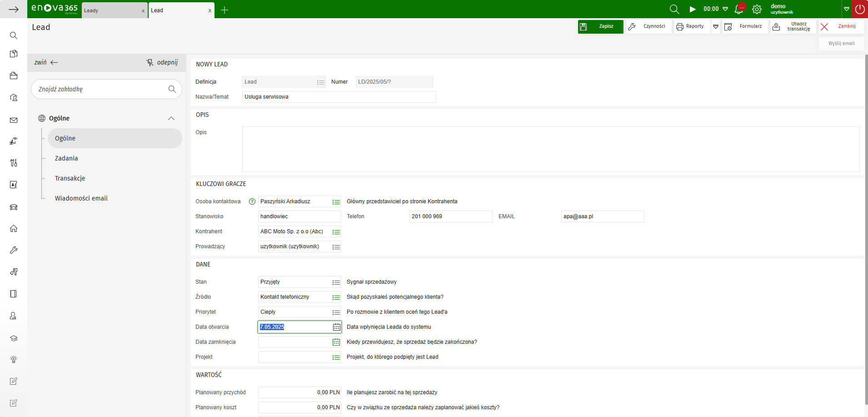Click into the Opis text area
This screenshot has height=417, width=868.
pyautogui.click(x=550, y=149)
